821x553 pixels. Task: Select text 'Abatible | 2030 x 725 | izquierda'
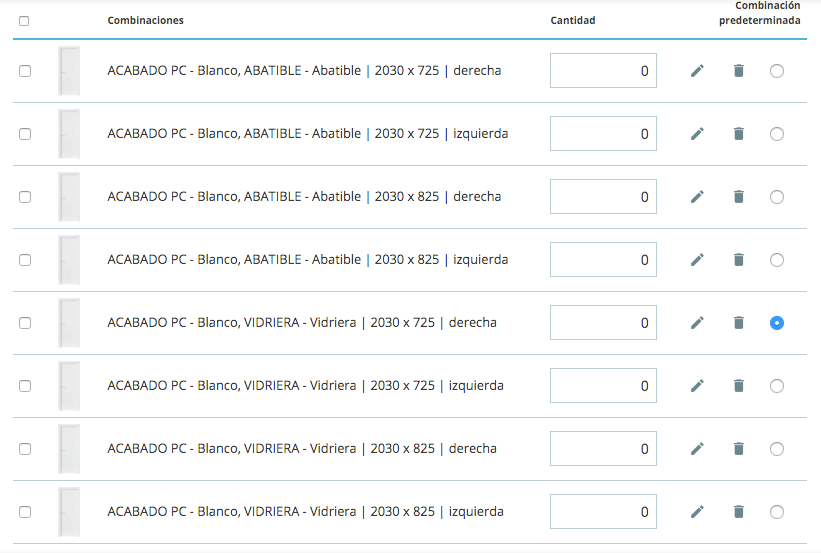coord(410,134)
